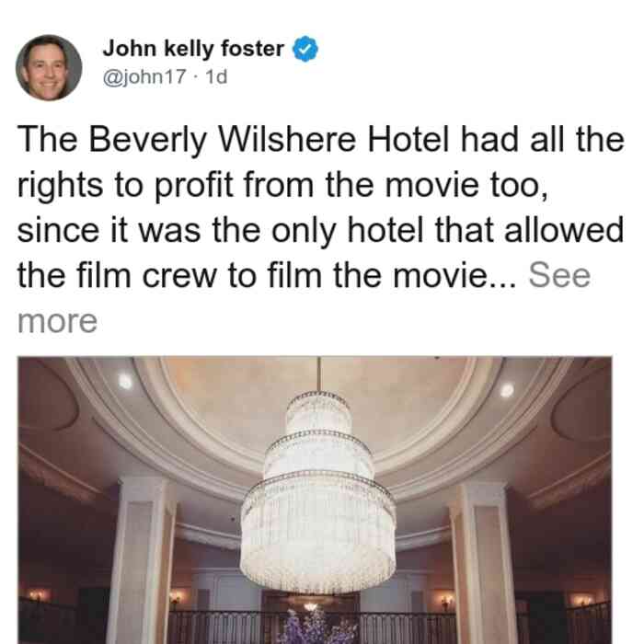Screen dimensions: 644x644
Task: Click the white pillar right of chandelier
Action: click(483, 563)
